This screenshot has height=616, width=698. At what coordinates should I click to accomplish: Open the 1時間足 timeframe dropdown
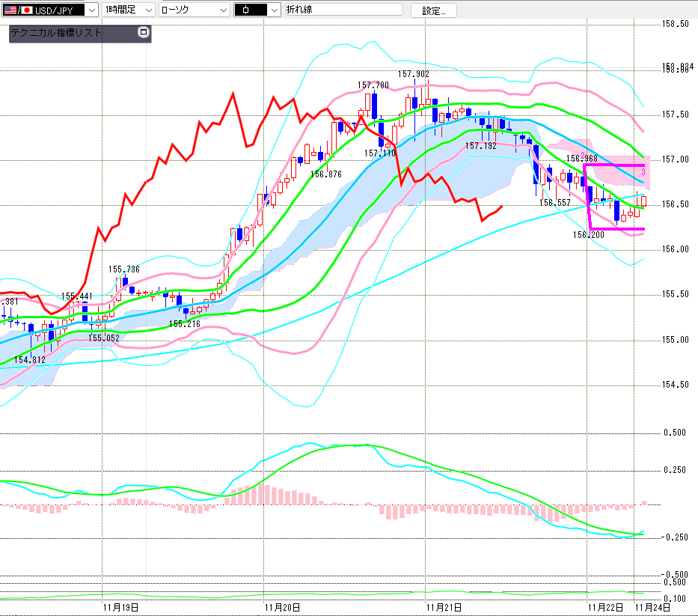point(147,10)
